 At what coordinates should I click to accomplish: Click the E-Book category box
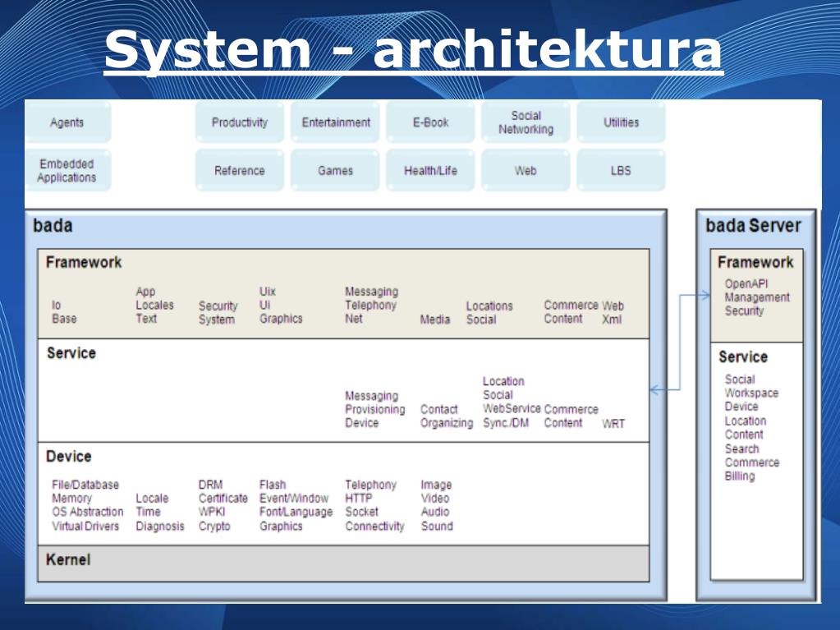(430, 122)
